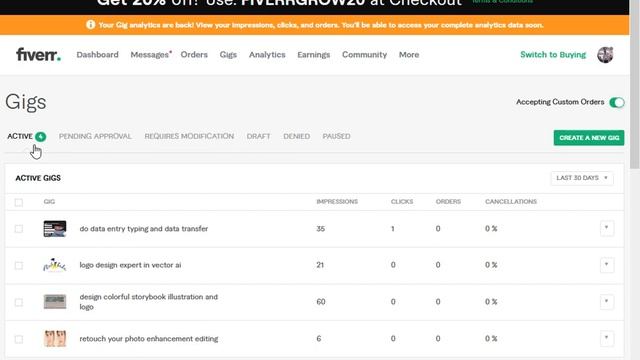Viewport: 640px width, 360px height.
Task: Click Create a New Gig button
Action: (x=589, y=138)
